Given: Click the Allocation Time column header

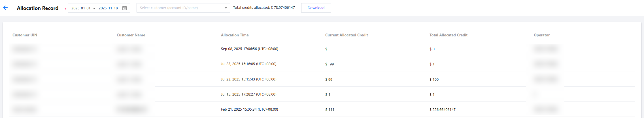Looking at the screenshot, I should pyautogui.click(x=235, y=35).
